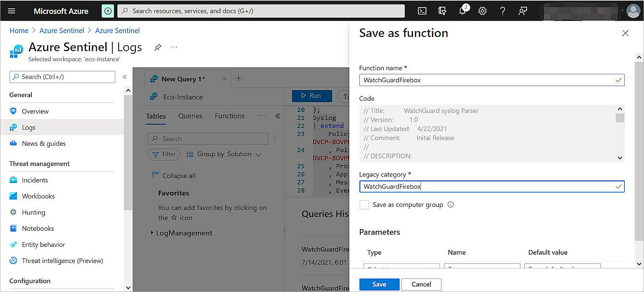Switch to the Functions tab
This screenshot has width=644, height=292.
coord(229,116)
